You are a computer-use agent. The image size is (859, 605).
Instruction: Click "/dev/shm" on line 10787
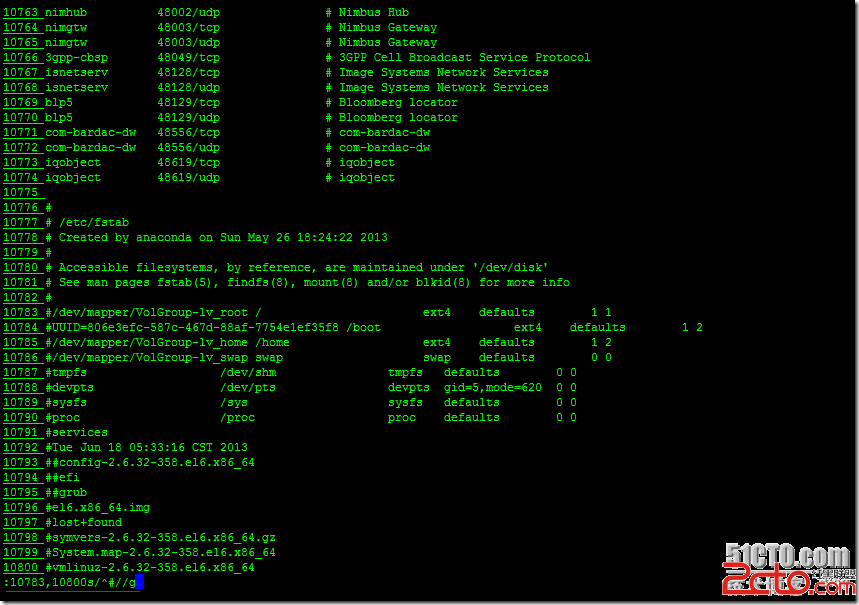click(248, 372)
